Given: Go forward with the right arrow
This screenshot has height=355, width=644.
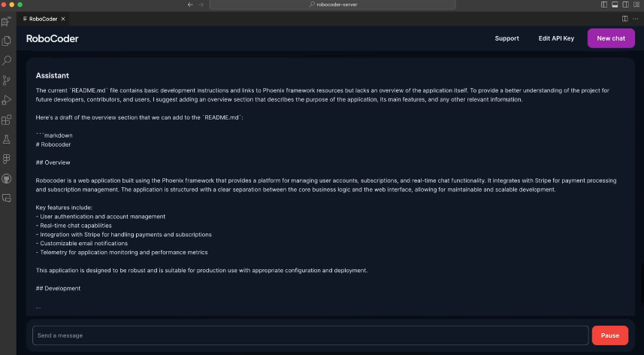Looking at the screenshot, I should pyautogui.click(x=201, y=5).
